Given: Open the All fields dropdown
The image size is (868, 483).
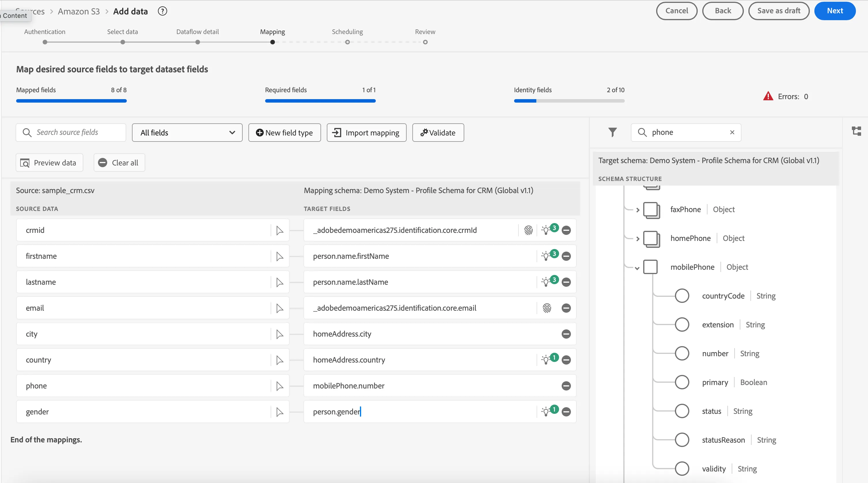Looking at the screenshot, I should coord(187,133).
